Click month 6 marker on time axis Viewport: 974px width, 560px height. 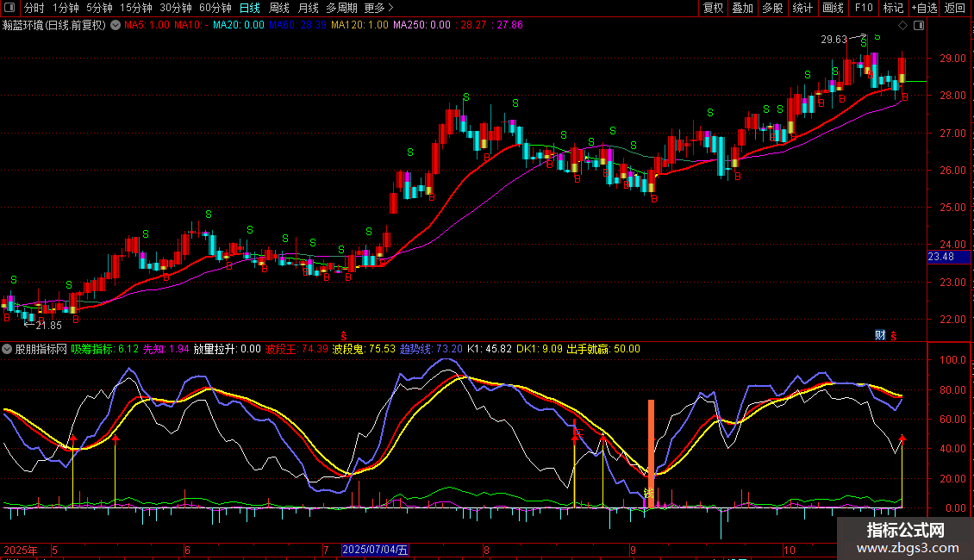click(x=187, y=550)
